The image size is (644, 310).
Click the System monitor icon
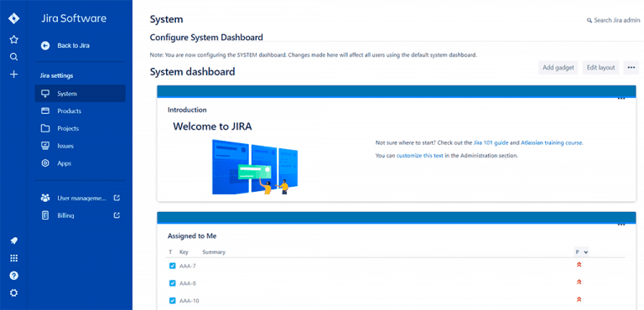click(45, 94)
